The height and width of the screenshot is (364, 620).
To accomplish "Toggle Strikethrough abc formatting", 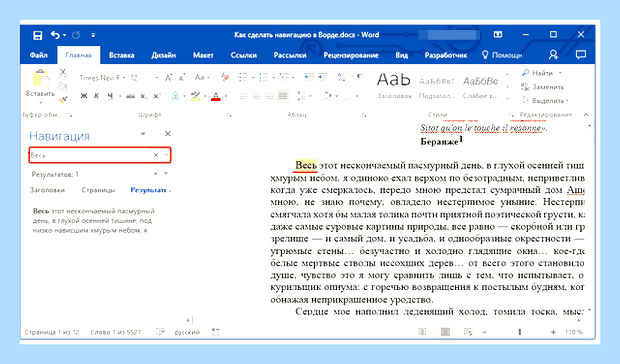I will 130,96.
